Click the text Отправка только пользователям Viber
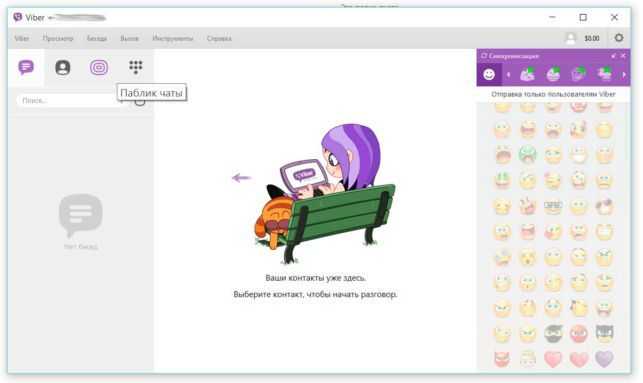 tap(553, 94)
